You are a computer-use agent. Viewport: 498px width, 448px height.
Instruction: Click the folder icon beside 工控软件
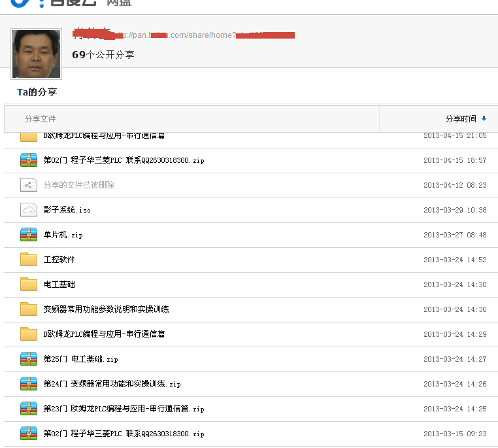[x=29, y=260]
